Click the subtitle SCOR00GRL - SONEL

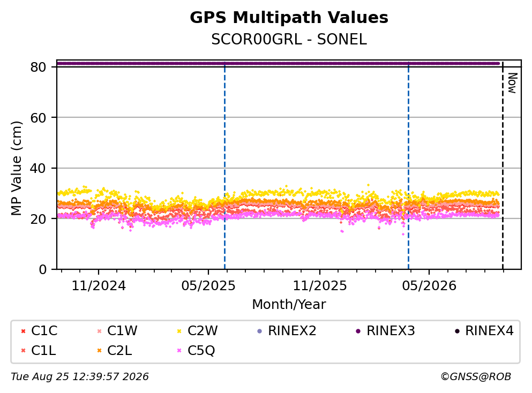click(x=289, y=40)
